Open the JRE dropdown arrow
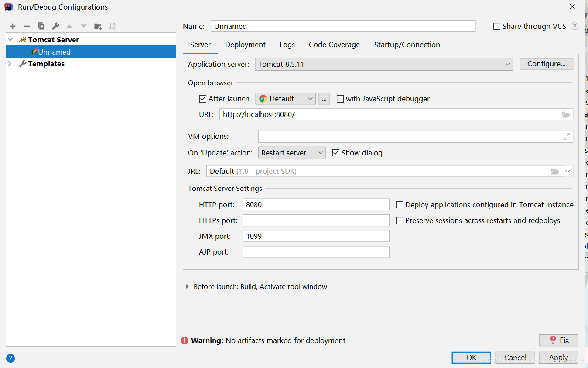The width and height of the screenshot is (588, 368). [567, 171]
